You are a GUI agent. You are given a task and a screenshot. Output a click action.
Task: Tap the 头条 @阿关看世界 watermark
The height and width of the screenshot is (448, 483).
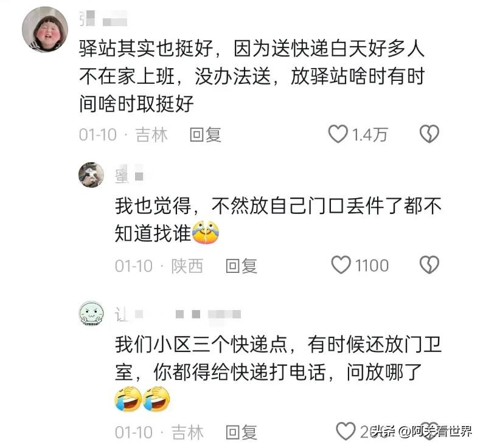click(422, 432)
